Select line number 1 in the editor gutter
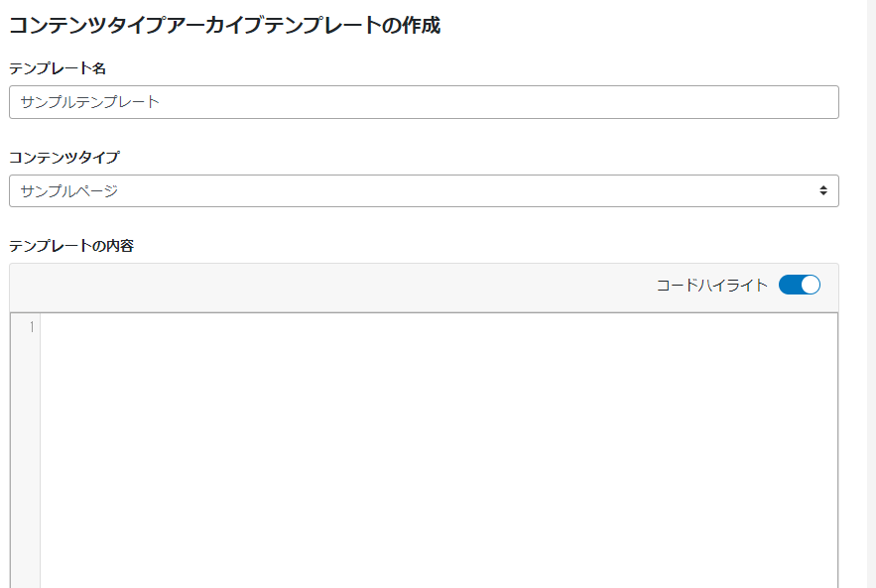Viewport: 876px width, 588px height. 32,327
